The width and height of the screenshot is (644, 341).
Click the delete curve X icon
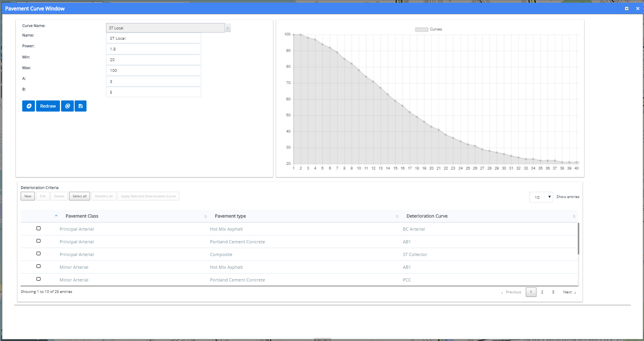coord(67,106)
